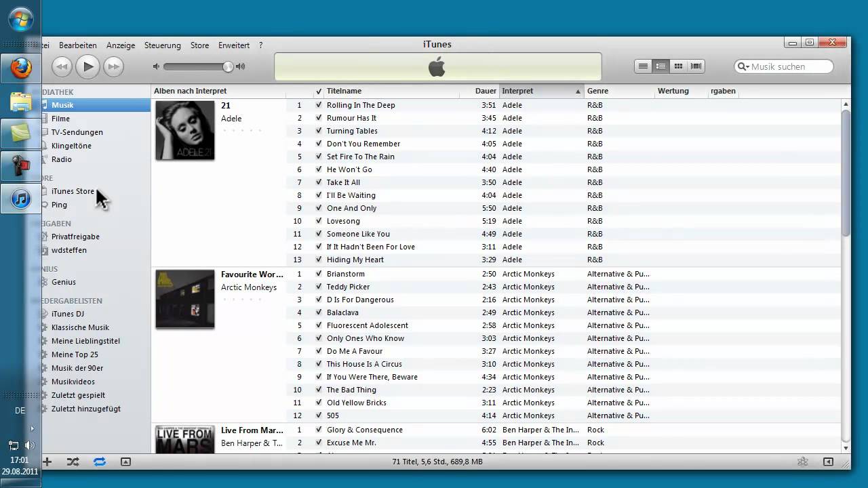
Task: Show or hide the artwork viewer button
Action: pos(125,462)
